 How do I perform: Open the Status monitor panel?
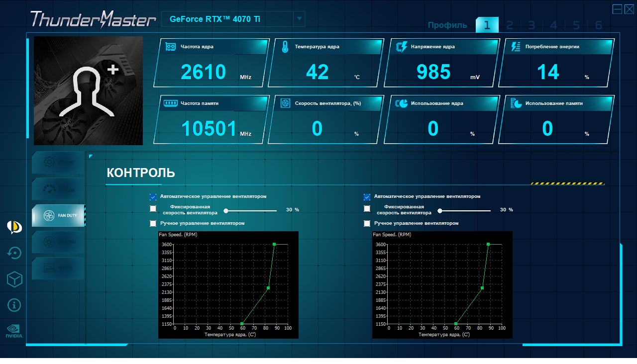click(x=58, y=268)
